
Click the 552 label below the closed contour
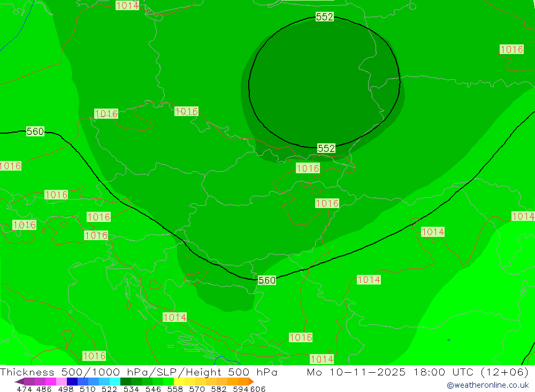(x=326, y=148)
